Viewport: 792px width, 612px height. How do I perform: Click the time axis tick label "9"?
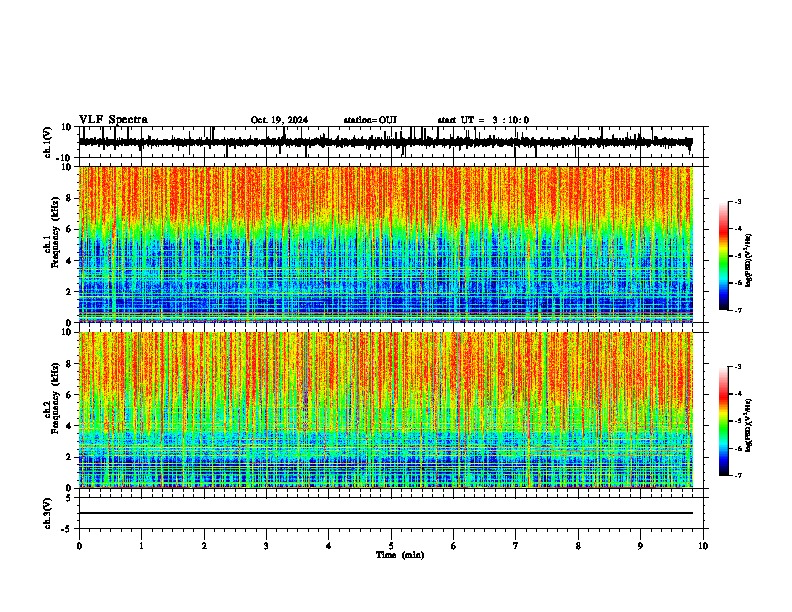[x=640, y=546]
